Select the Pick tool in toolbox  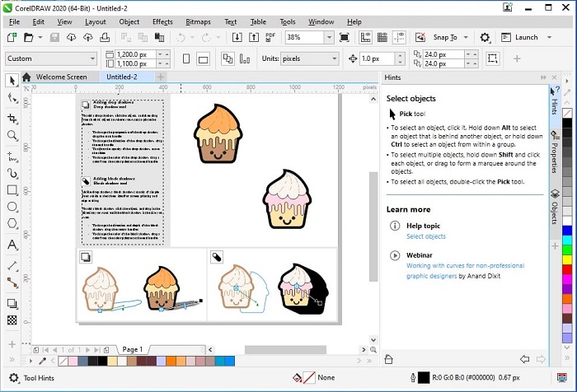pos(12,81)
